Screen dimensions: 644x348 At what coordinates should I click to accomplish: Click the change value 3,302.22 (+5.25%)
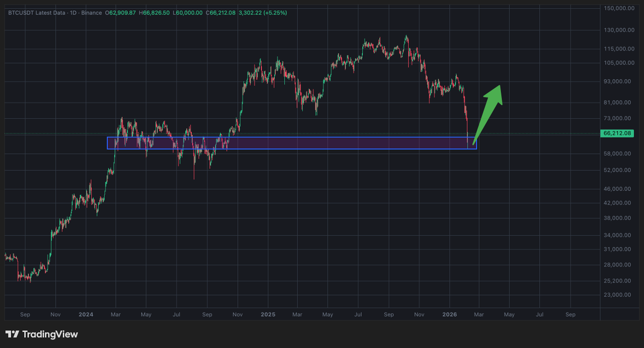coord(263,12)
